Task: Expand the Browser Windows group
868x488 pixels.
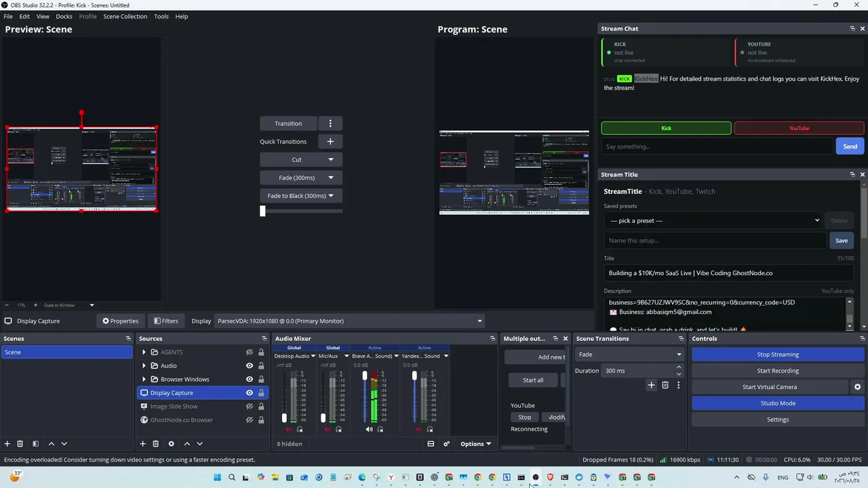Action: tap(144, 380)
